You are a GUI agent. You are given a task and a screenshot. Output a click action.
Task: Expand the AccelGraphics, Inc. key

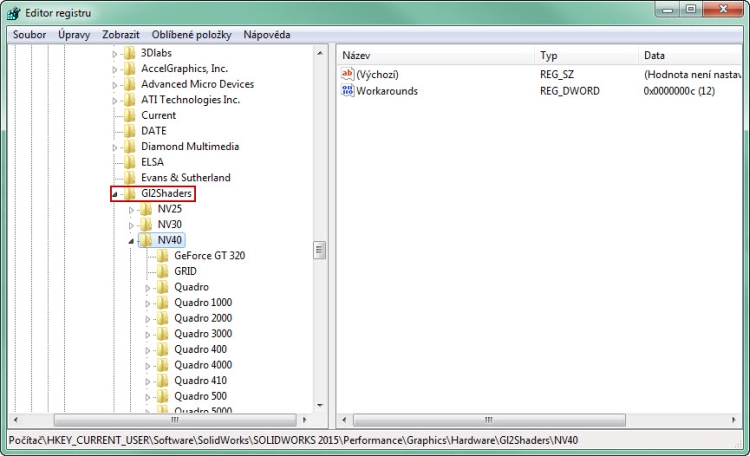tap(114, 70)
